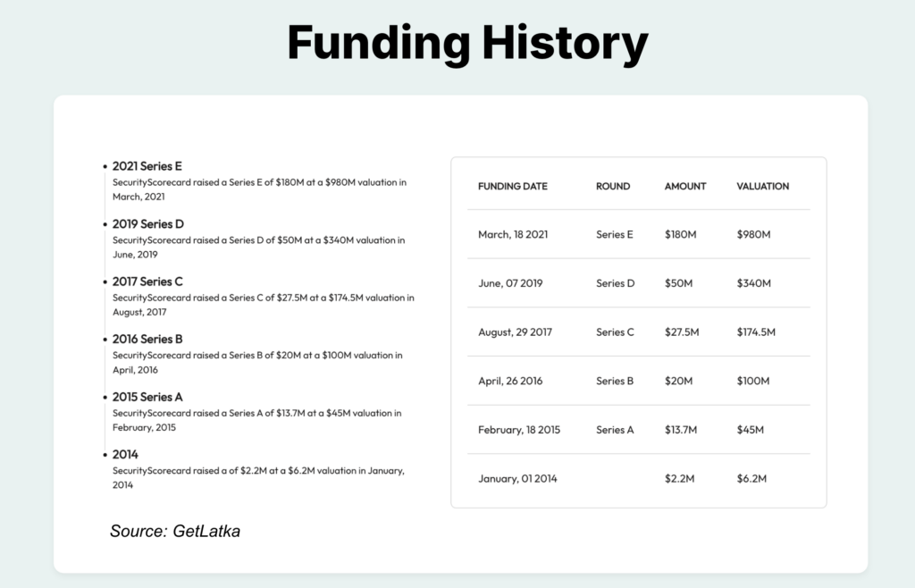Select the 2021 Series E timeline heading

(x=147, y=166)
